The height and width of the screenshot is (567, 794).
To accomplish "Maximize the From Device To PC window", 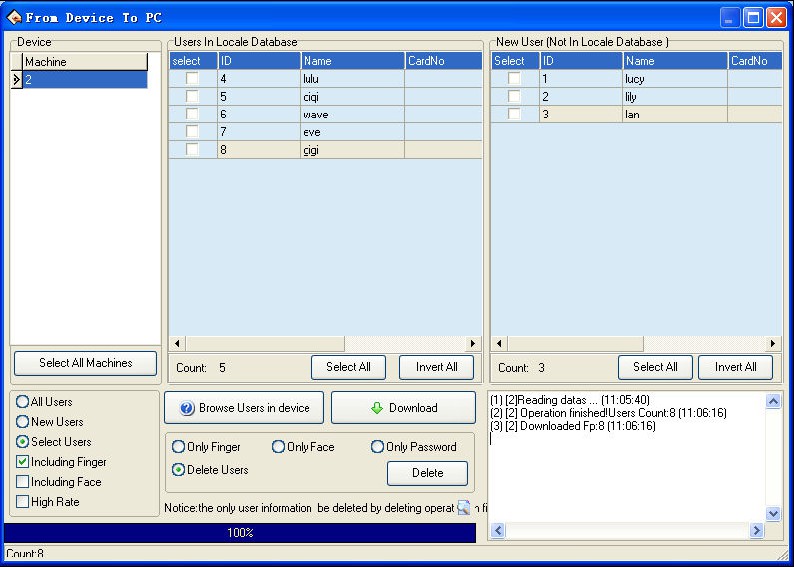I will (x=753, y=17).
